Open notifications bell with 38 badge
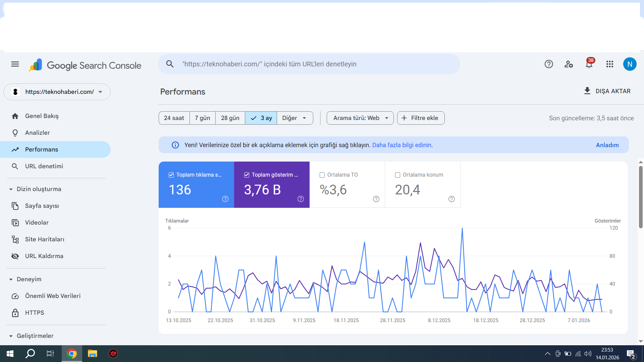 [589, 63]
